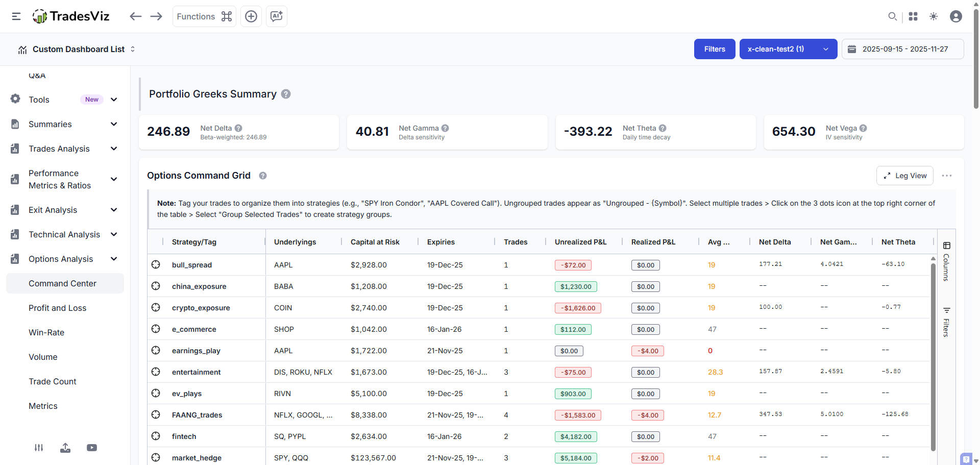
Task: Select the bull_spread row selector
Action: click(x=156, y=264)
